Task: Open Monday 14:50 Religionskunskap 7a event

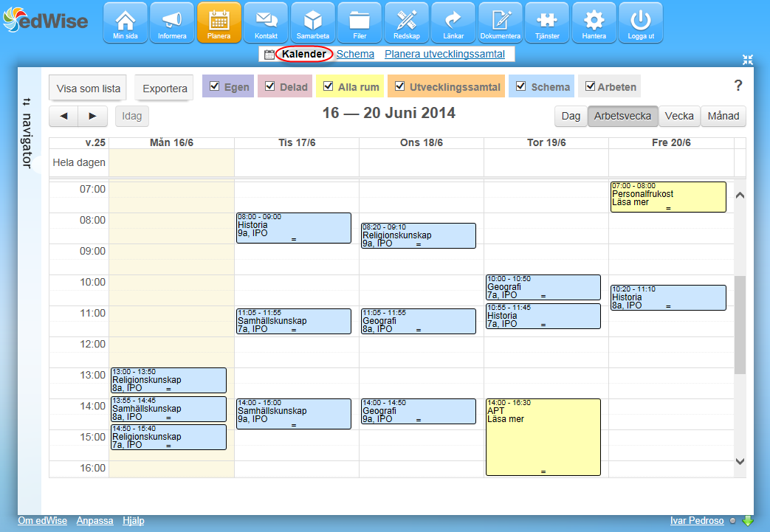Action: (x=168, y=437)
